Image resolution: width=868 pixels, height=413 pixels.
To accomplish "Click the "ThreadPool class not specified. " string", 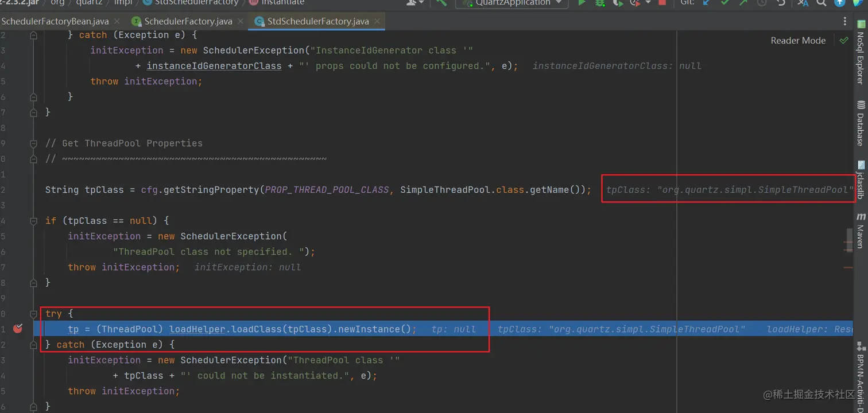I will click(208, 252).
